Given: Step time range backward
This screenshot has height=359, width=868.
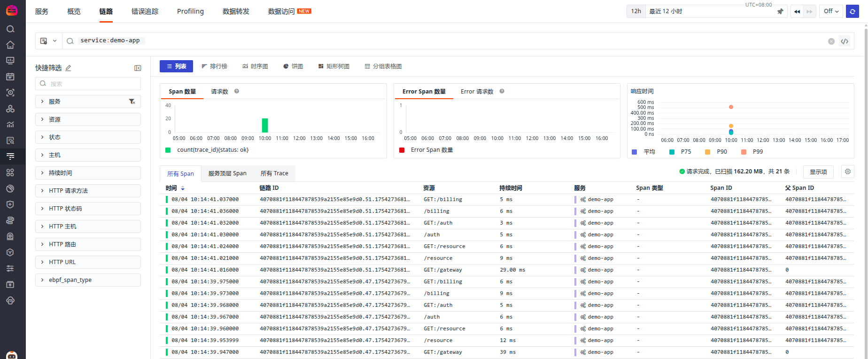Looking at the screenshot, I should [797, 11].
